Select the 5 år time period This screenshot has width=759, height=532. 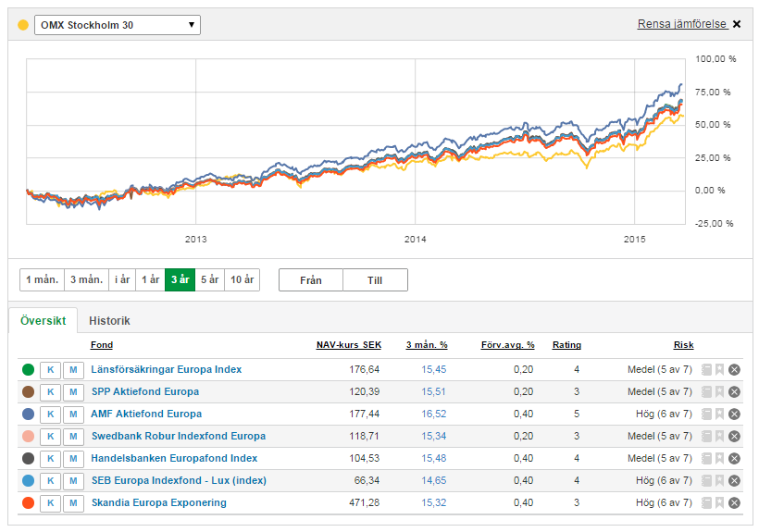(x=209, y=280)
